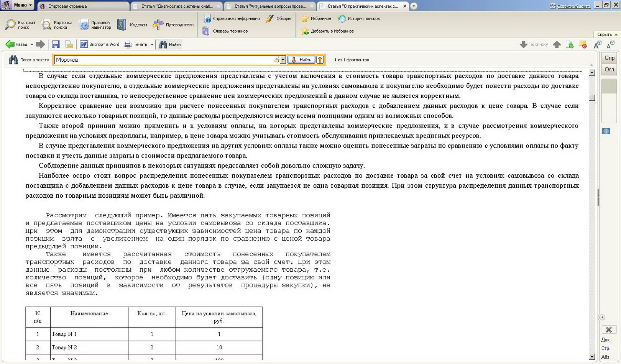Expand the Меню dropdown

[x=22, y=5]
